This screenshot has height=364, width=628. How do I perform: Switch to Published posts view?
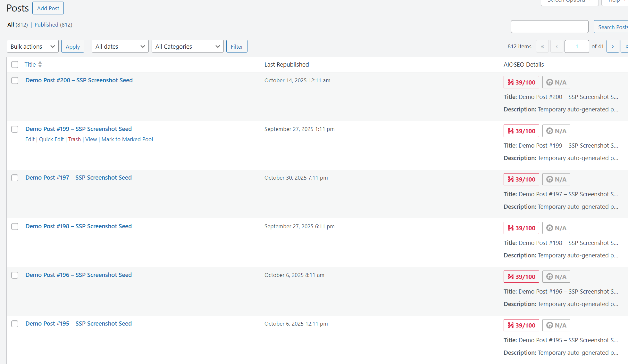click(46, 25)
